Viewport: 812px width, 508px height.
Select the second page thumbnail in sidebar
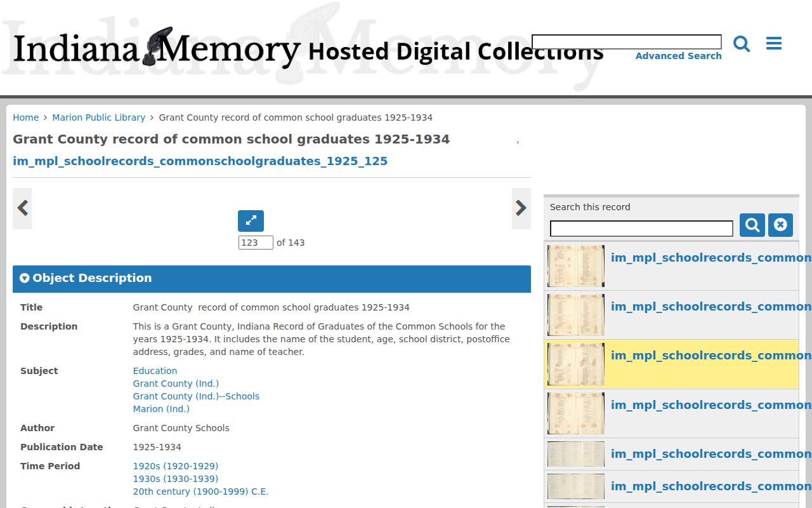click(576, 315)
